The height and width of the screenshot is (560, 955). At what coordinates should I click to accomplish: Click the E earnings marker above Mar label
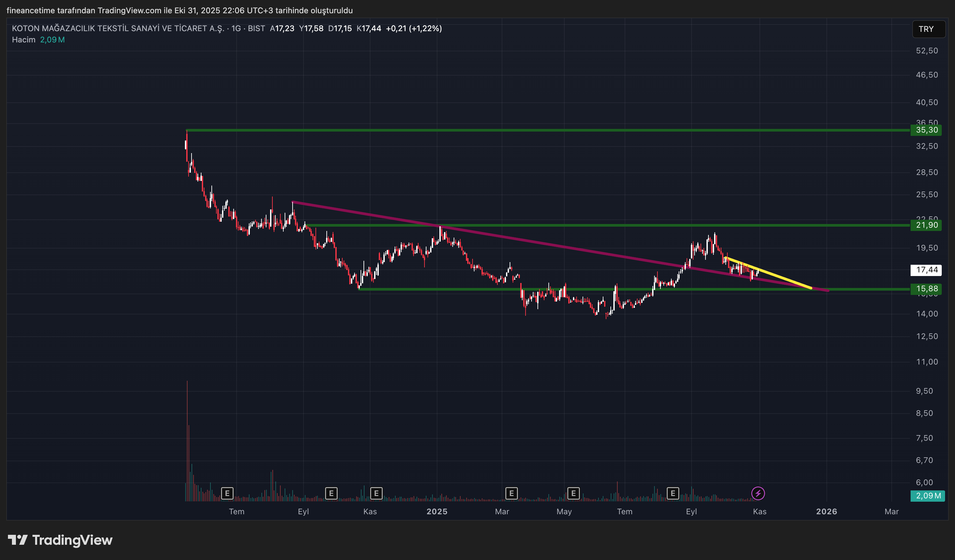point(511,493)
